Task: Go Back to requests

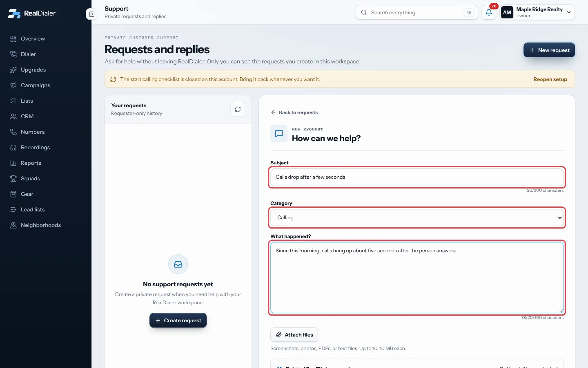Action: [x=294, y=112]
